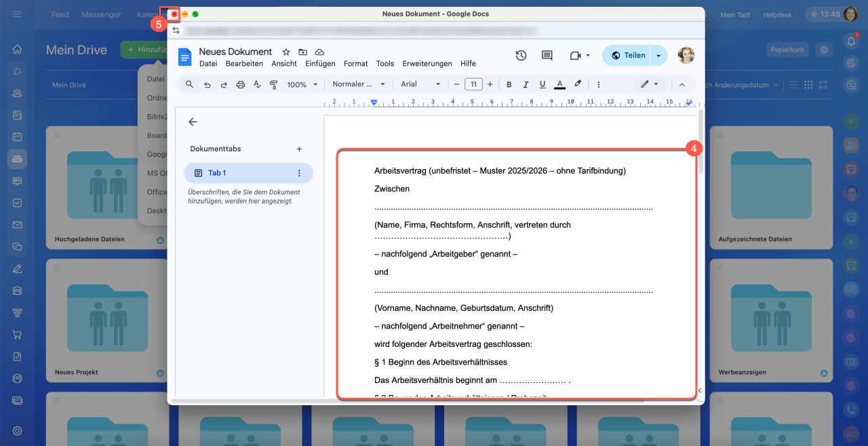Image resolution: width=868 pixels, height=446 pixels.
Task: Open the text color picker
Action: [559, 84]
